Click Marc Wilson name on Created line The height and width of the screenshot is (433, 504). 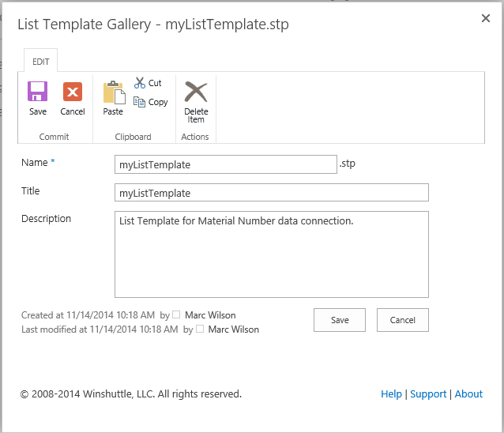(x=210, y=315)
